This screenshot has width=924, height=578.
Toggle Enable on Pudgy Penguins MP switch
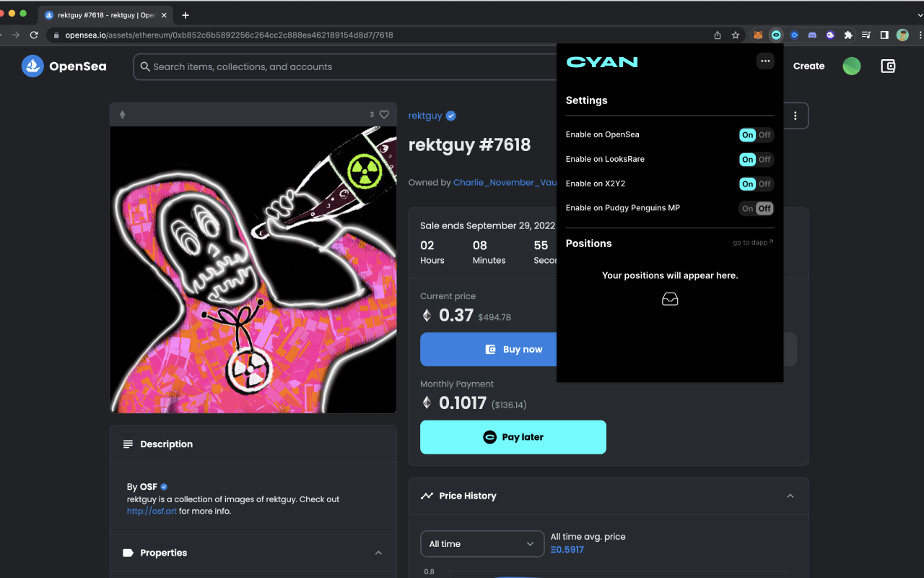click(x=756, y=208)
